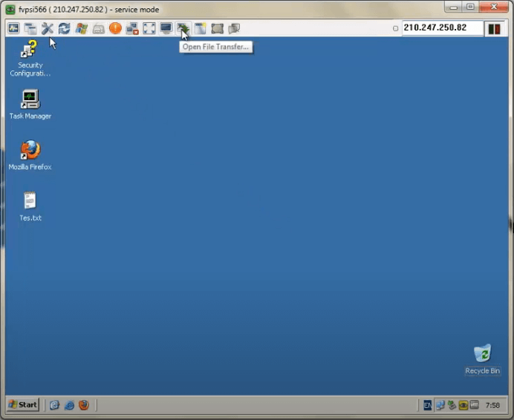
Task: Click the UltraVNC eye tray icon
Action: [463, 405]
